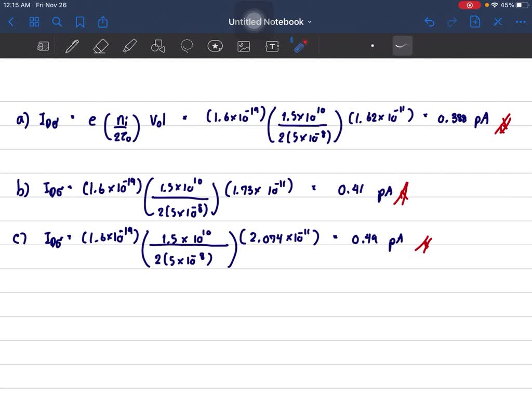The image size is (532, 399).
Task: Open search within the notebook
Action: click(57, 22)
